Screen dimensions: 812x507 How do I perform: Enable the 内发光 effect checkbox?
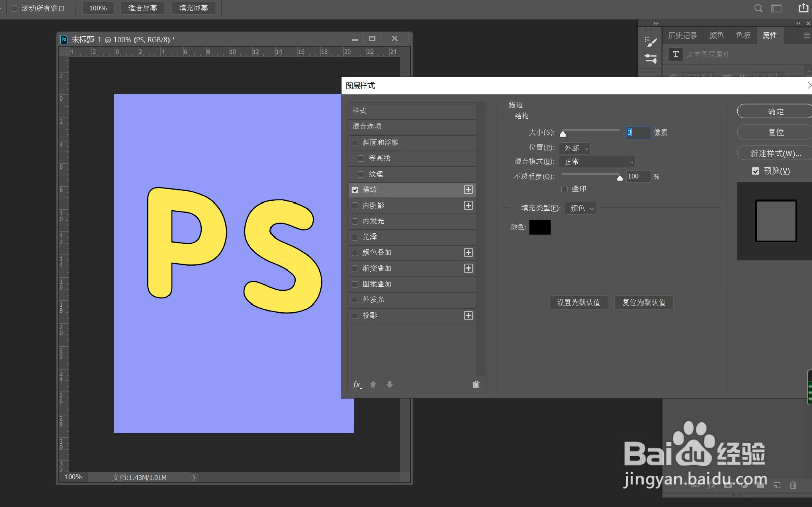pyautogui.click(x=355, y=221)
